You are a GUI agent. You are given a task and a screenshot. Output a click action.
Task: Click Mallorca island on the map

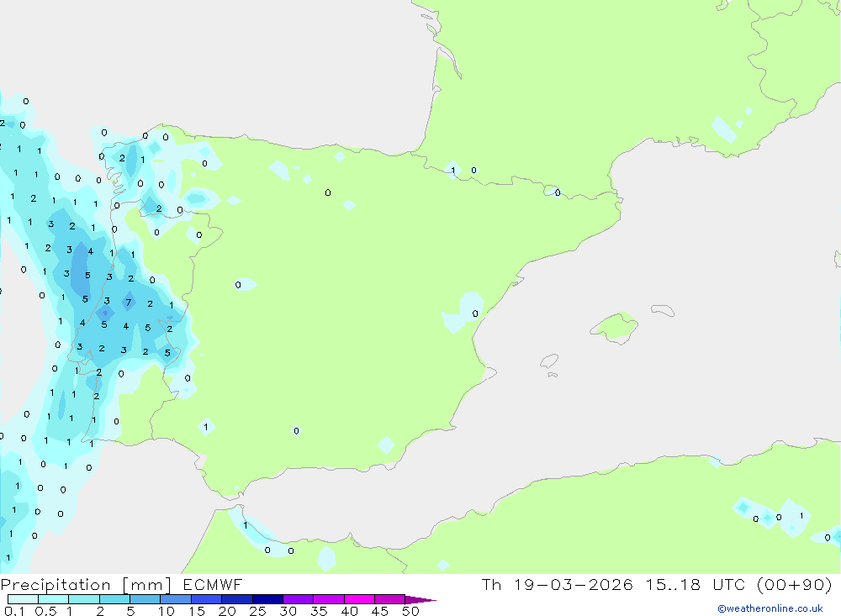(616, 325)
